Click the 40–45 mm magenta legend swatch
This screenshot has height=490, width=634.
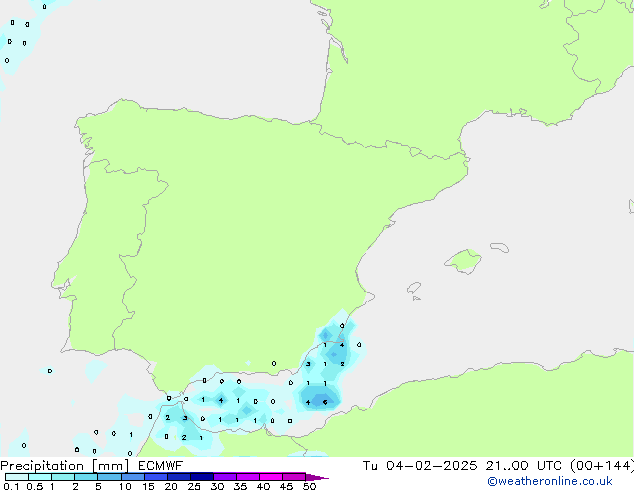coord(271,477)
